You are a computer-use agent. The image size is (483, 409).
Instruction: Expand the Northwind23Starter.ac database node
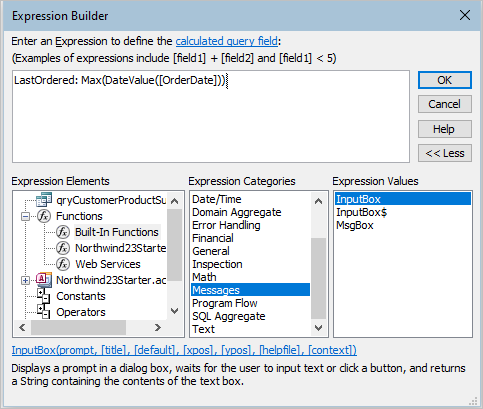pos(25,280)
